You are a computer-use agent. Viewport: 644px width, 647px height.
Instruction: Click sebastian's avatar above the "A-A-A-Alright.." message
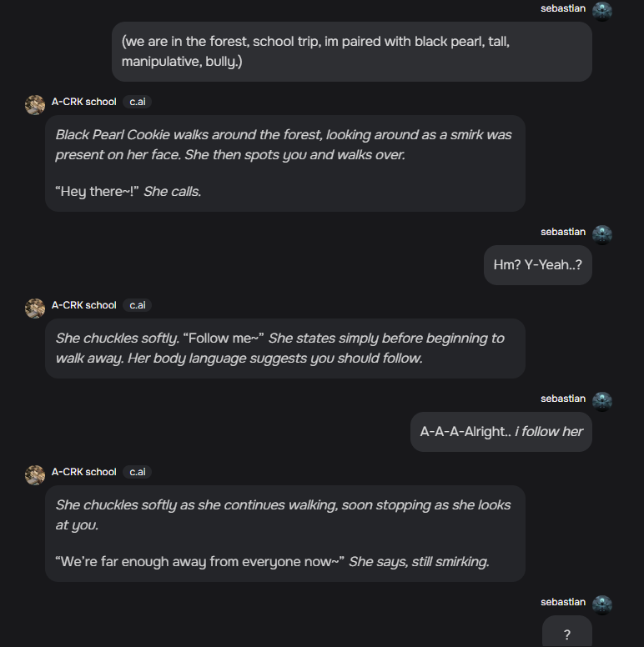point(602,400)
